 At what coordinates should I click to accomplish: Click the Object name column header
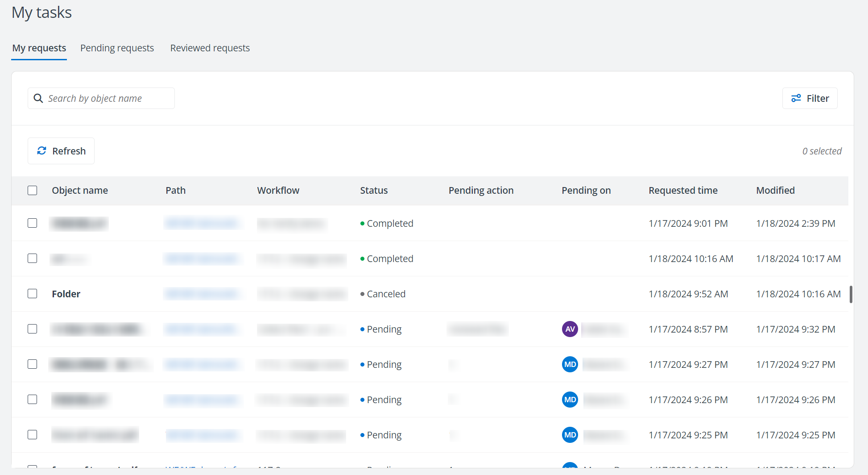(80, 190)
